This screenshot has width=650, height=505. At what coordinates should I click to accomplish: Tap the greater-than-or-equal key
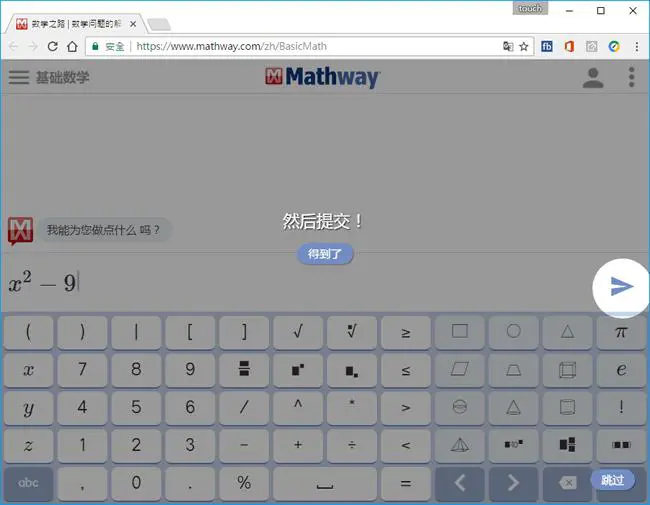[405, 332]
